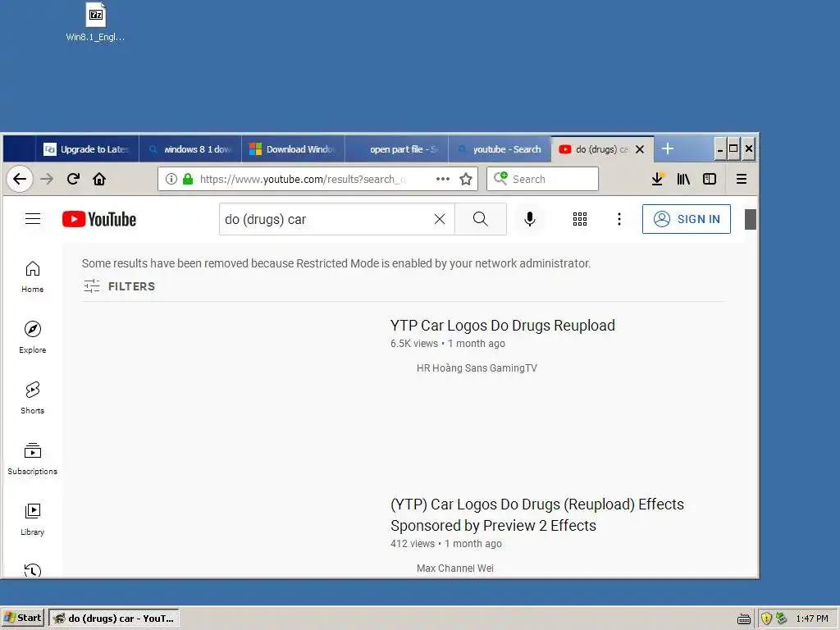Open History in YouTube sidebar
Screen dimensions: 840x630
[33, 571]
